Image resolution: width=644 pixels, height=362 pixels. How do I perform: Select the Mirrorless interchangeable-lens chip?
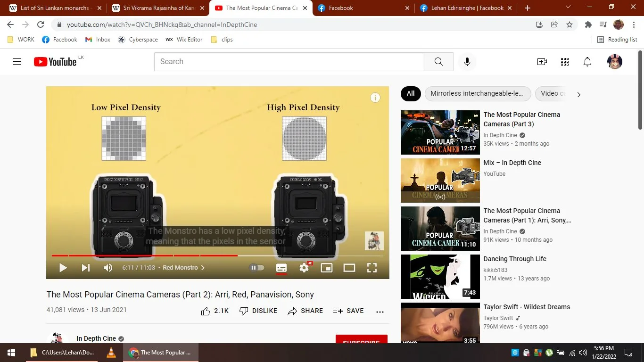pyautogui.click(x=478, y=93)
